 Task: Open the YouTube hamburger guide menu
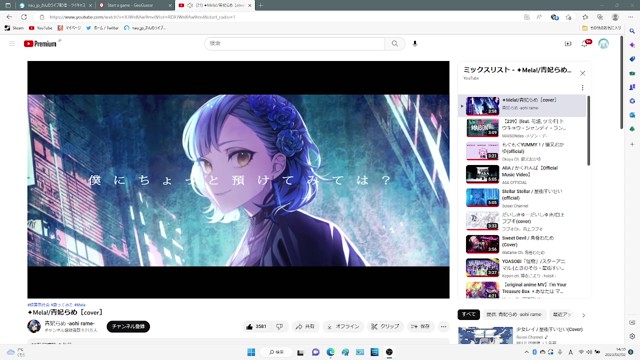[x=12, y=43]
